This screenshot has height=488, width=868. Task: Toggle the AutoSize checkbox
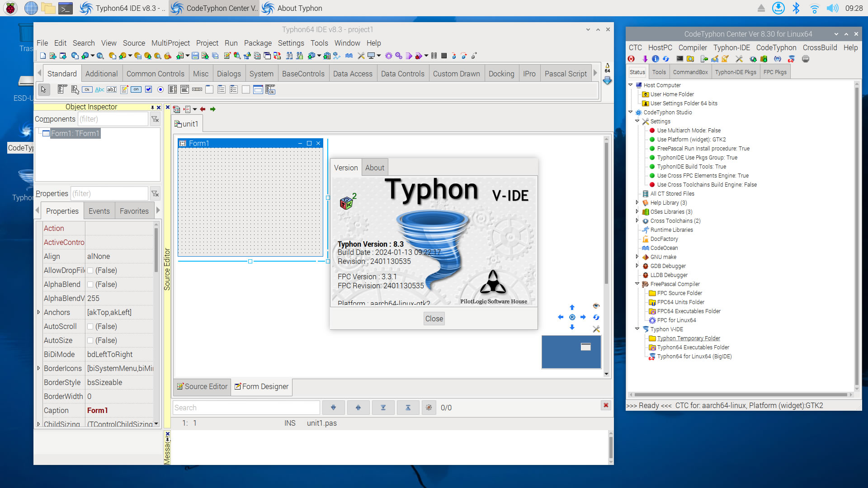(90, 341)
